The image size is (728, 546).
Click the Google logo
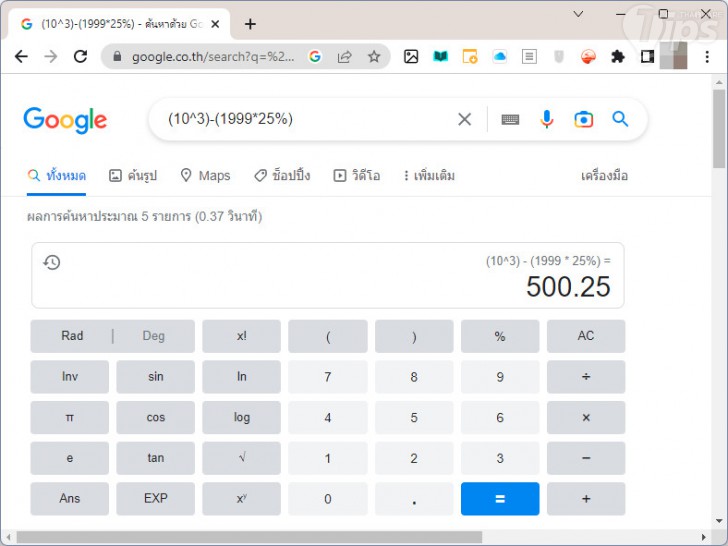[65, 120]
